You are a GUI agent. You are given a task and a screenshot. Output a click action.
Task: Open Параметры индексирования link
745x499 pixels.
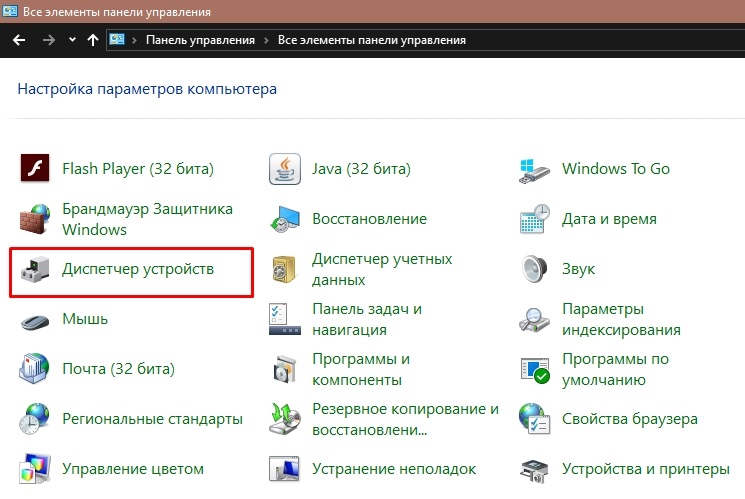tap(621, 319)
